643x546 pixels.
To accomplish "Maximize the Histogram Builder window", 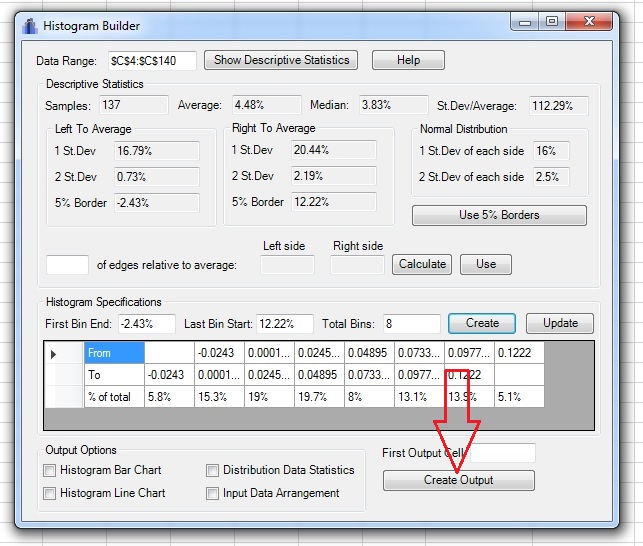I will 552,21.
